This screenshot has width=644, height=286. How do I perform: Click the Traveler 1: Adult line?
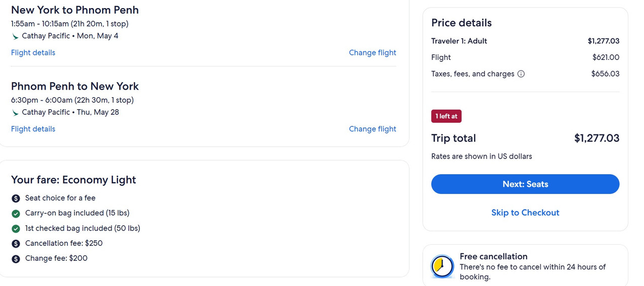click(459, 41)
